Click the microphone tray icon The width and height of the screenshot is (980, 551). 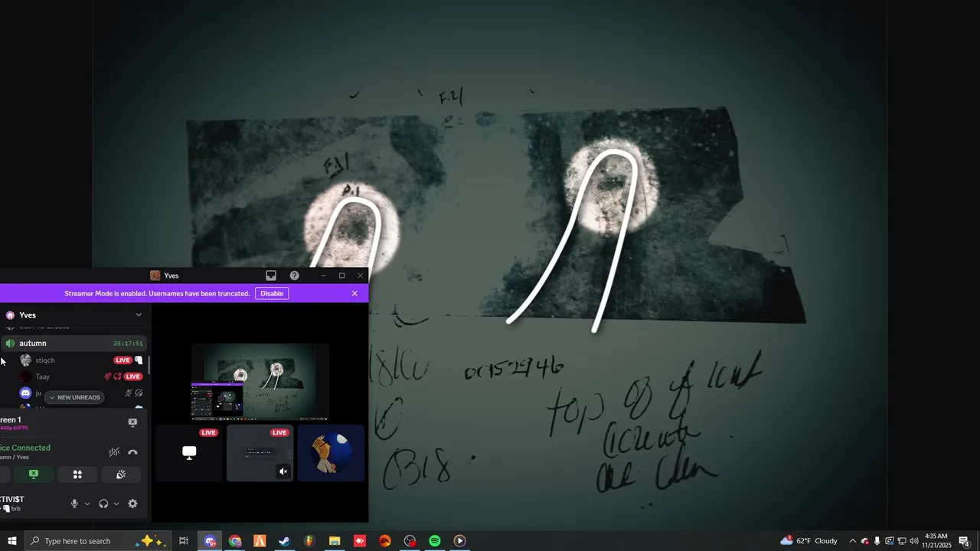pyautogui.click(x=877, y=541)
